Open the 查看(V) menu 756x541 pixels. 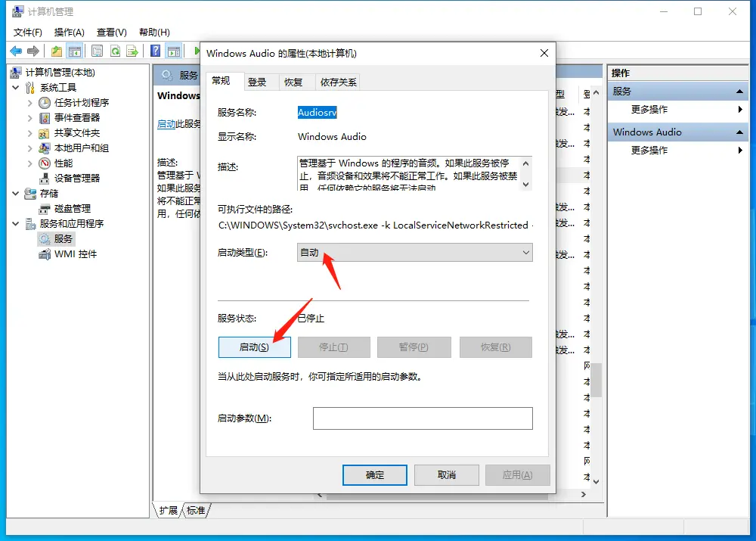tap(111, 33)
